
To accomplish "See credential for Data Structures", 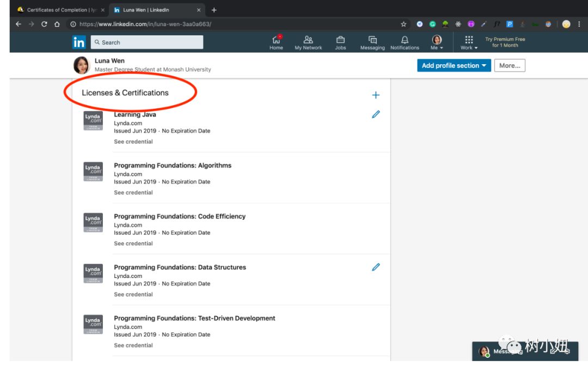I will click(x=133, y=294).
